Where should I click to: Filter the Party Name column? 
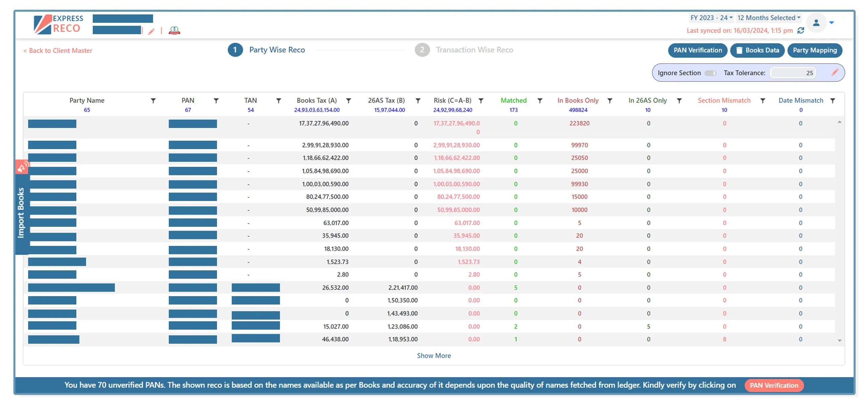pyautogui.click(x=153, y=101)
